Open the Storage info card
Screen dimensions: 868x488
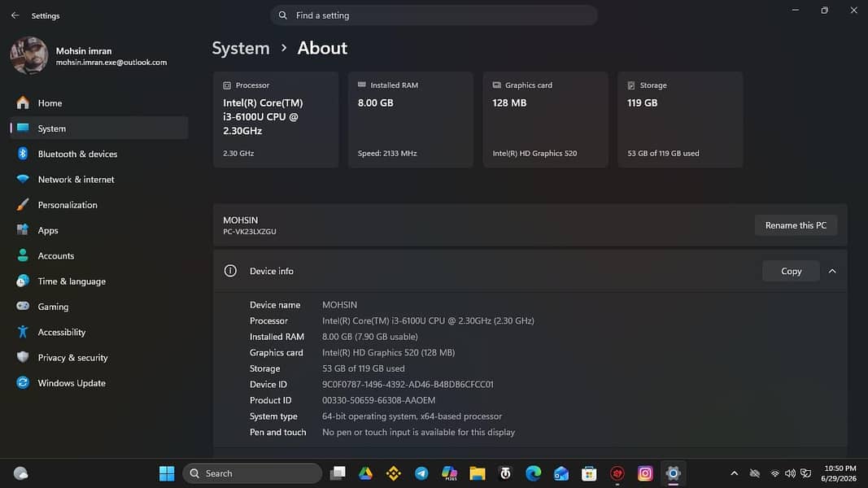[x=680, y=120]
